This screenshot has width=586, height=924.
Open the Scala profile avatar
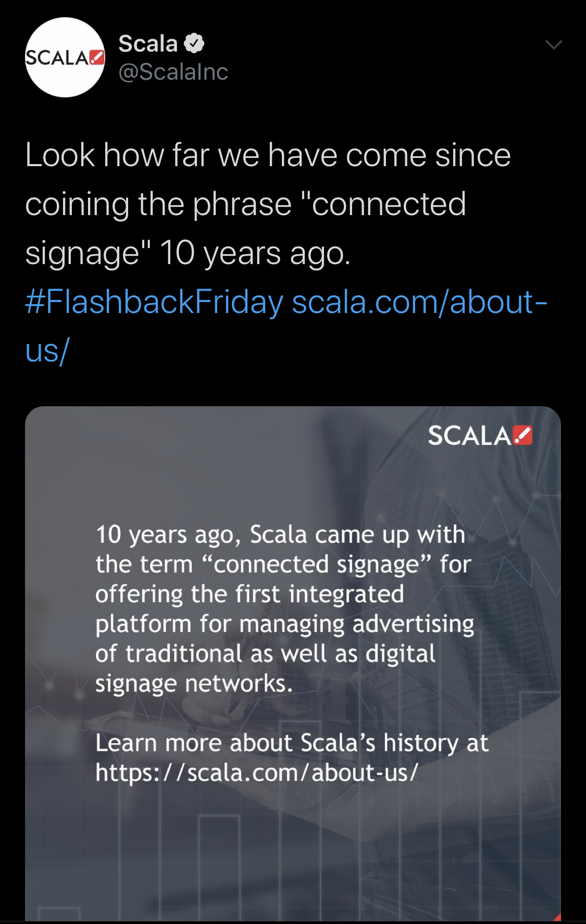tap(65, 57)
